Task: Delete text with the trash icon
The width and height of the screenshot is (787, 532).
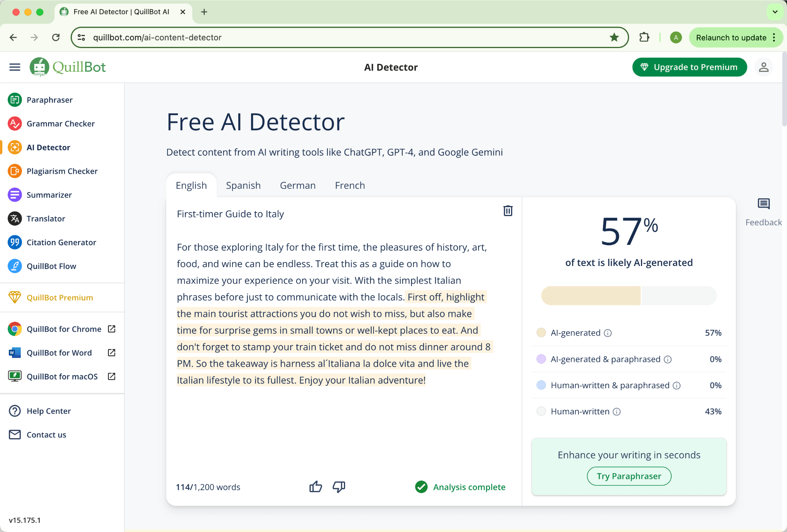Action: point(508,211)
